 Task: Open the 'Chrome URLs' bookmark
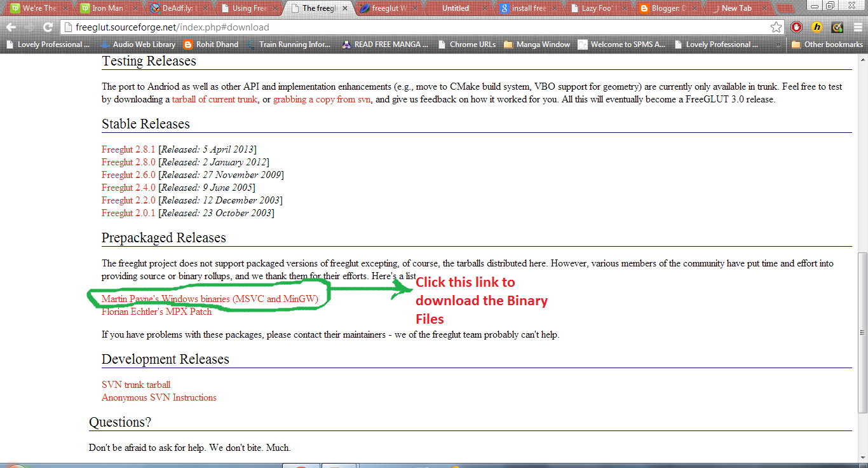[466, 45]
